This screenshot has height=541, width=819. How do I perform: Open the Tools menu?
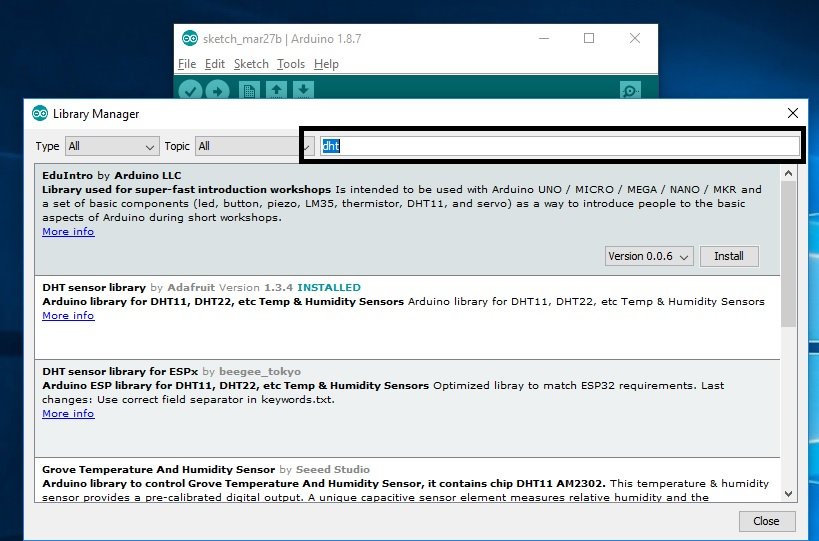coord(291,64)
